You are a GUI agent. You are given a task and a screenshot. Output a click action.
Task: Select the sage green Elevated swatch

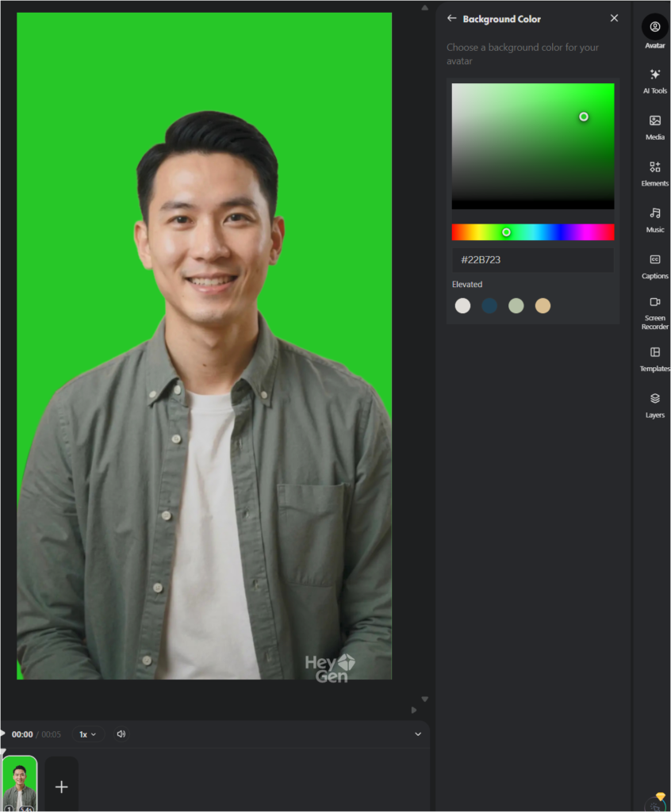[x=516, y=306]
